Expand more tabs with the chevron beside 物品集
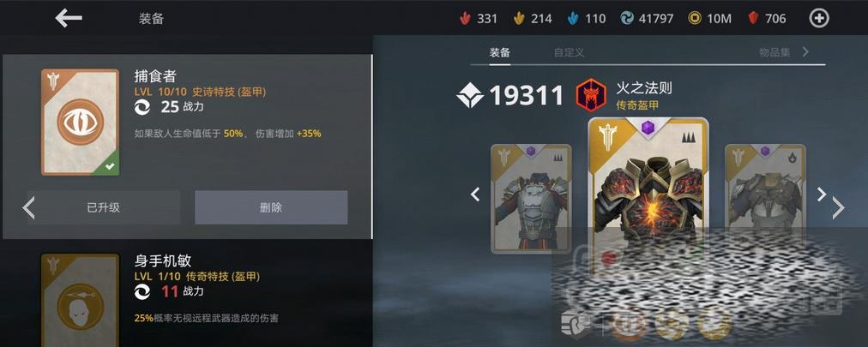This screenshot has width=868, height=347. 805,52
